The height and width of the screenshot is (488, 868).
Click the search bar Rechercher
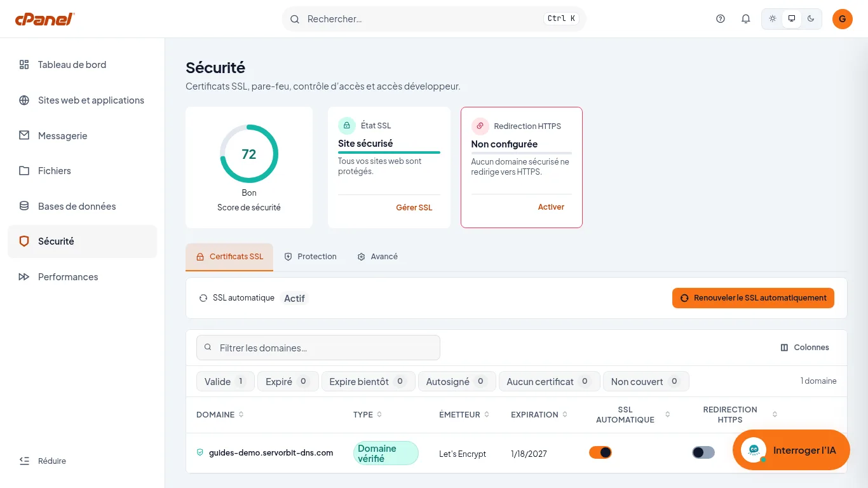[434, 19]
